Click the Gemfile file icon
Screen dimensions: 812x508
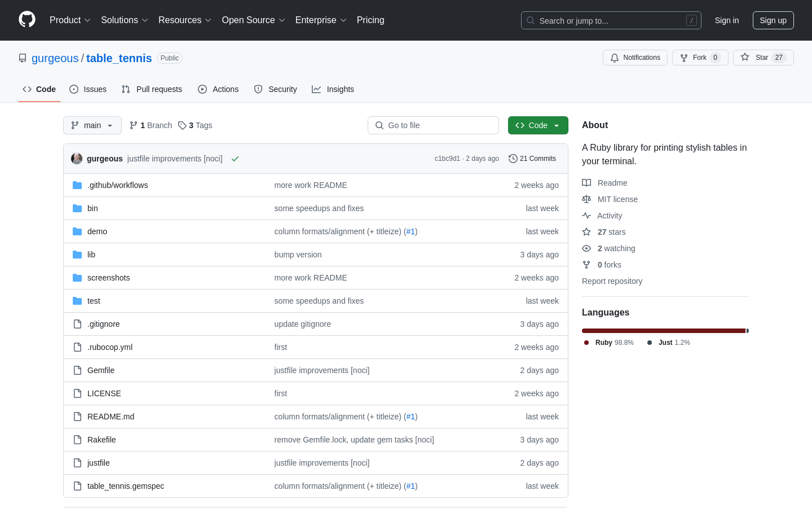[x=77, y=370]
